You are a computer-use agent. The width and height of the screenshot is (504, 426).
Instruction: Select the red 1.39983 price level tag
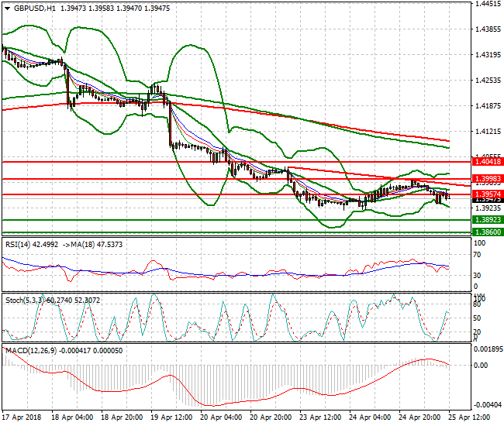coord(488,179)
